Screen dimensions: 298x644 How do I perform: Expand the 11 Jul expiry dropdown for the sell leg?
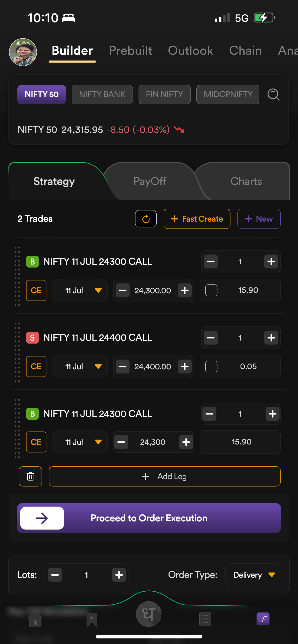coord(80,367)
